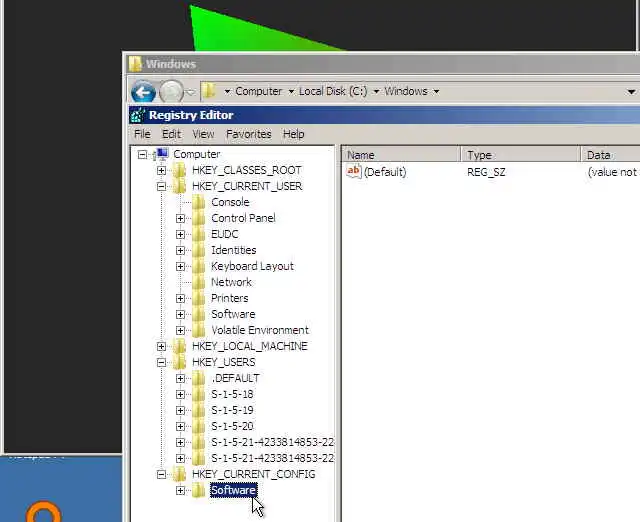The height and width of the screenshot is (522, 640).
Task: Open the Favorites menu
Action: (249, 134)
